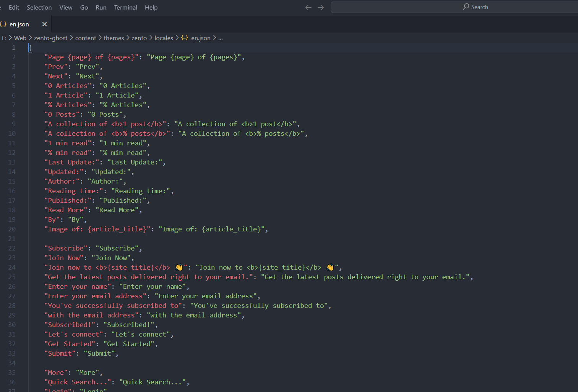This screenshot has width=578, height=392.
Task: Select locales in the breadcrumb
Action: (x=164, y=38)
